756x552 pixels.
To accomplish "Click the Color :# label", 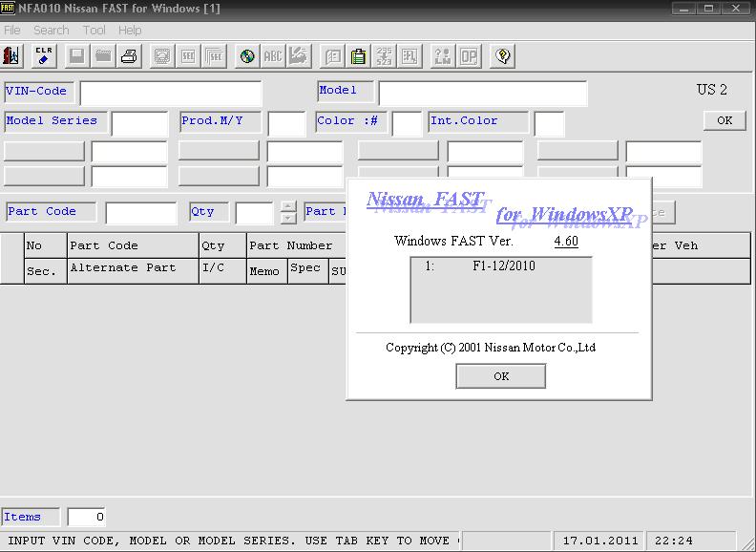I will coord(351,122).
